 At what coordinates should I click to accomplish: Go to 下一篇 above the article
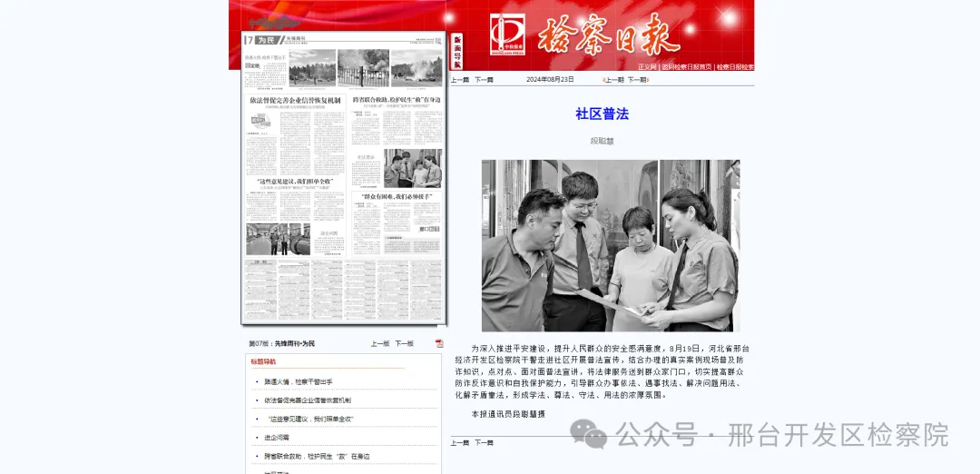click(x=484, y=80)
